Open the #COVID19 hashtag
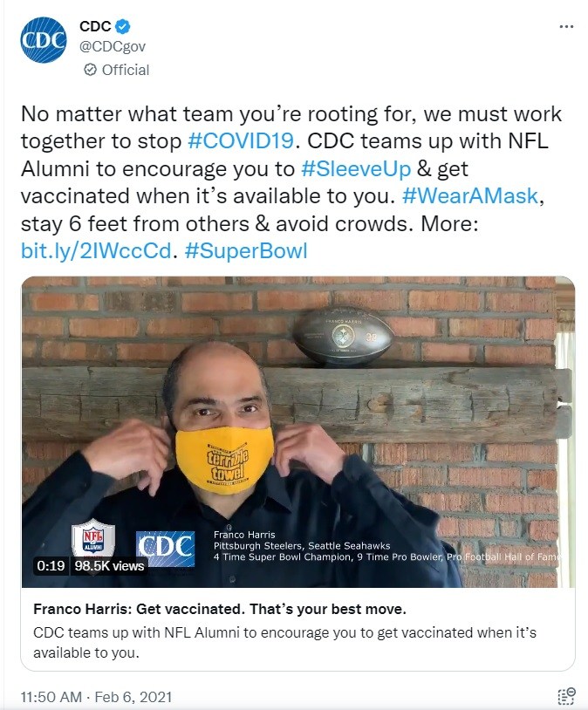588x710 pixels. [239, 141]
